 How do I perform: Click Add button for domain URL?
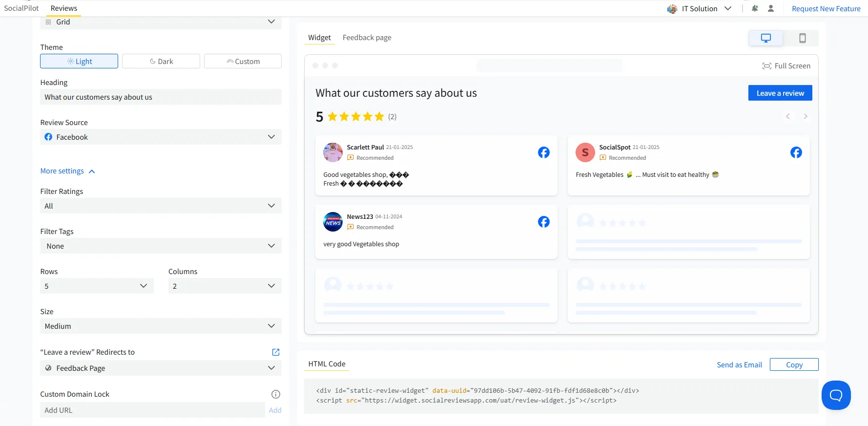point(275,410)
